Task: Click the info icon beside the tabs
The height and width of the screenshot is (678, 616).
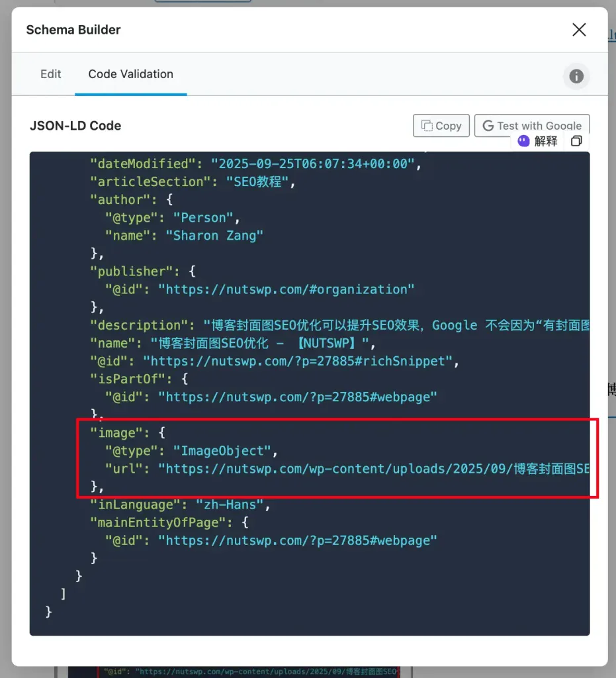Action: pyautogui.click(x=576, y=76)
